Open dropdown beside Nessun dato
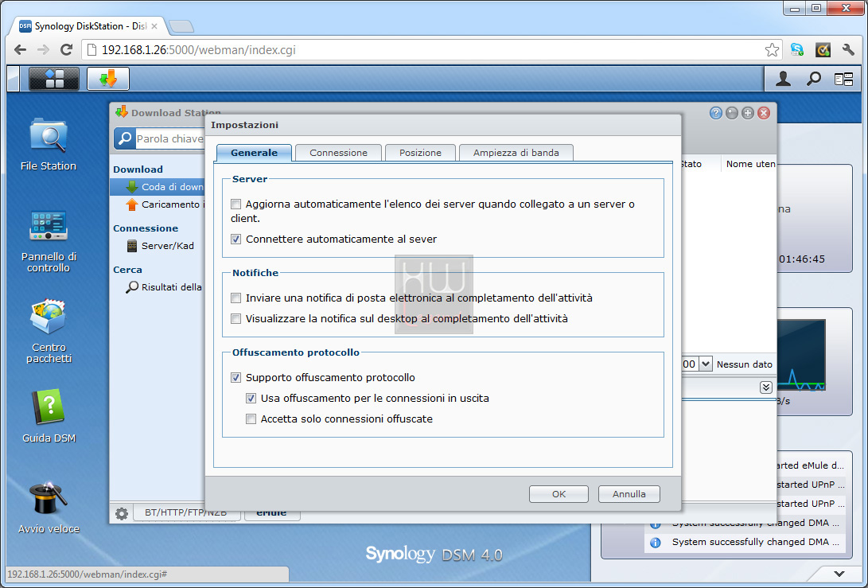868x588 pixels. pos(705,364)
